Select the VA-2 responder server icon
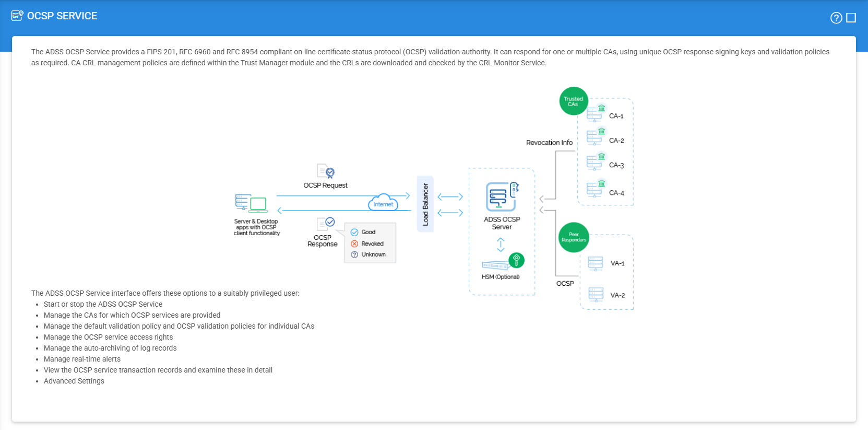Image resolution: width=868 pixels, height=430 pixels. (x=596, y=295)
